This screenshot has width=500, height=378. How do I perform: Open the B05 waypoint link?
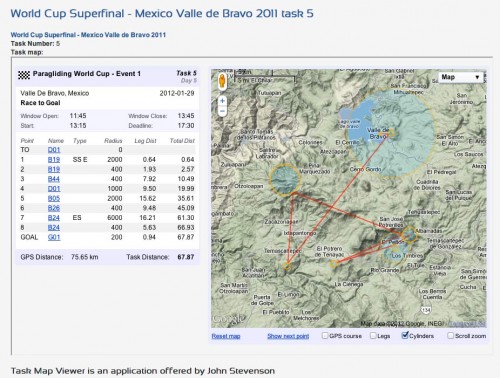tap(54, 198)
